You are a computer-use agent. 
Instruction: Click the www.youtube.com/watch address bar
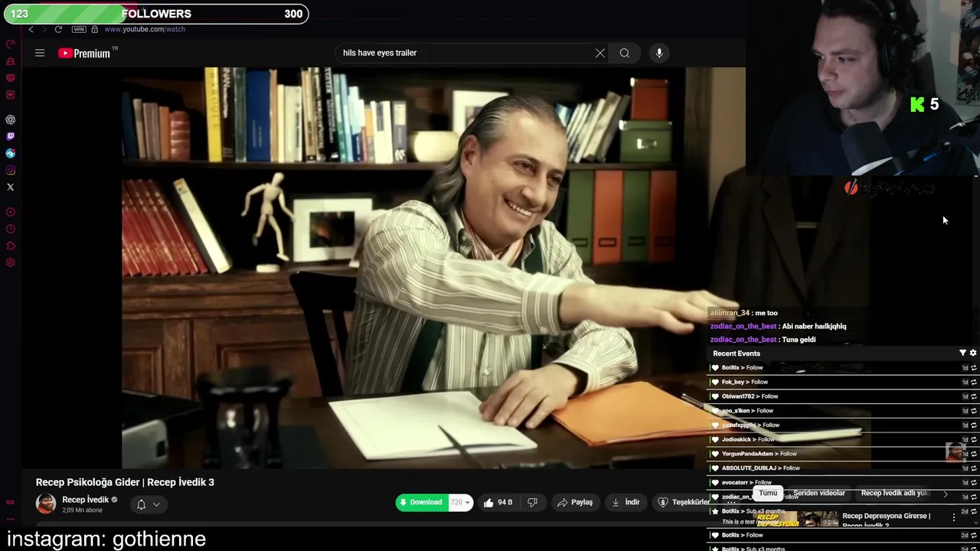[145, 29]
